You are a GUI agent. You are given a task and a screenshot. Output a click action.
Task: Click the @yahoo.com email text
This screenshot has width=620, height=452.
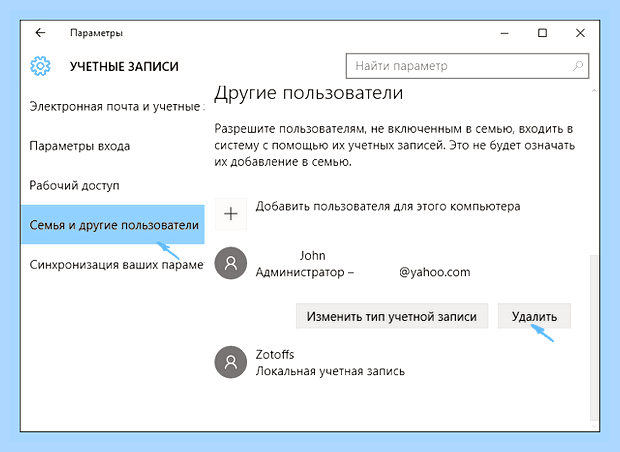click(435, 272)
